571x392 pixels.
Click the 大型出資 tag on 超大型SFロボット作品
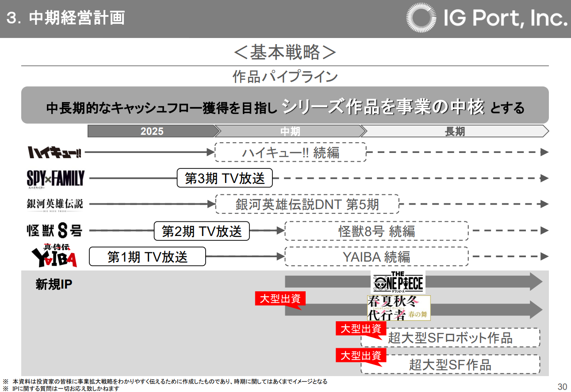pyautogui.click(x=361, y=329)
